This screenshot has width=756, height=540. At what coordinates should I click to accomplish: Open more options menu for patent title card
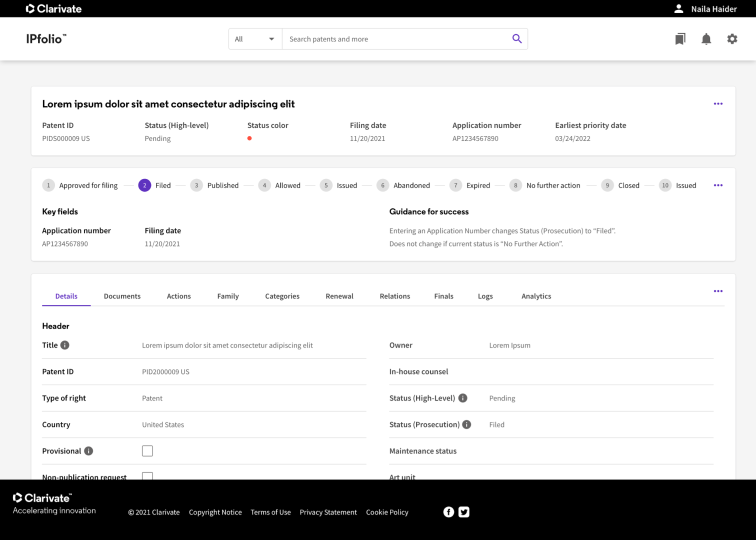(x=718, y=103)
